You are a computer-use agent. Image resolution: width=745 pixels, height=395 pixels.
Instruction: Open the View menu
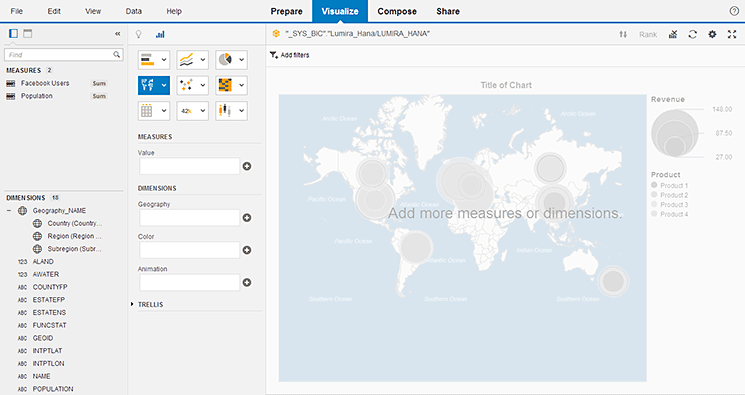(93, 11)
